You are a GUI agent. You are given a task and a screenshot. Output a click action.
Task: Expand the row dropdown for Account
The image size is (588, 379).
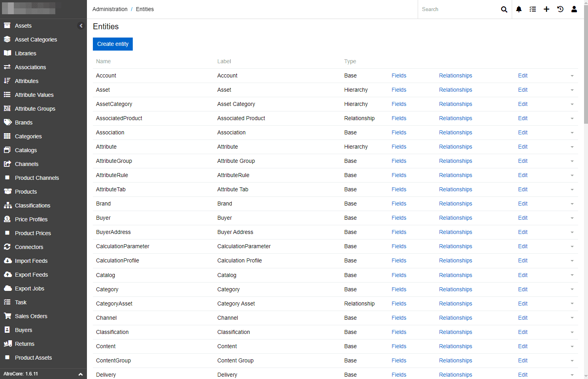pyautogui.click(x=572, y=76)
